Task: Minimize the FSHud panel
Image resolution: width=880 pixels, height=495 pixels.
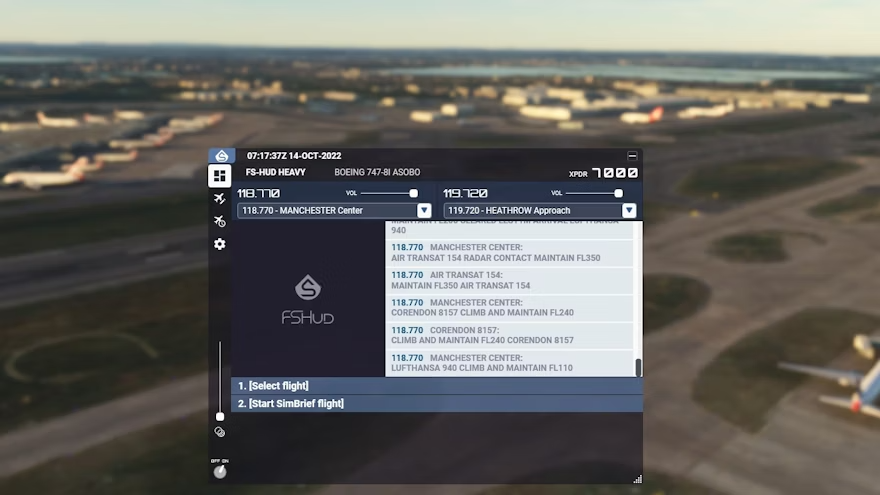Action: click(x=632, y=155)
